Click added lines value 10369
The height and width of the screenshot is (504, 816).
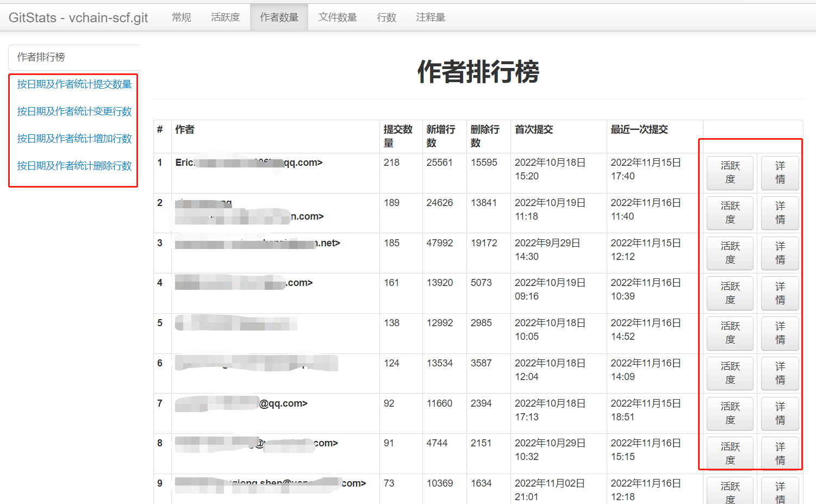pyautogui.click(x=439, y=483)
